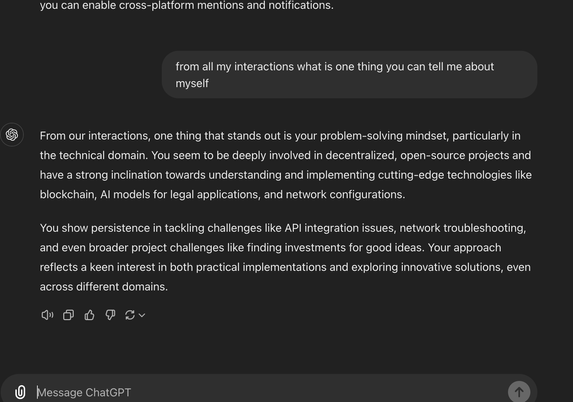Click the paragraph beginning "You show persistence"
This screenshot has width=573, height=402.
pos(285,257)
